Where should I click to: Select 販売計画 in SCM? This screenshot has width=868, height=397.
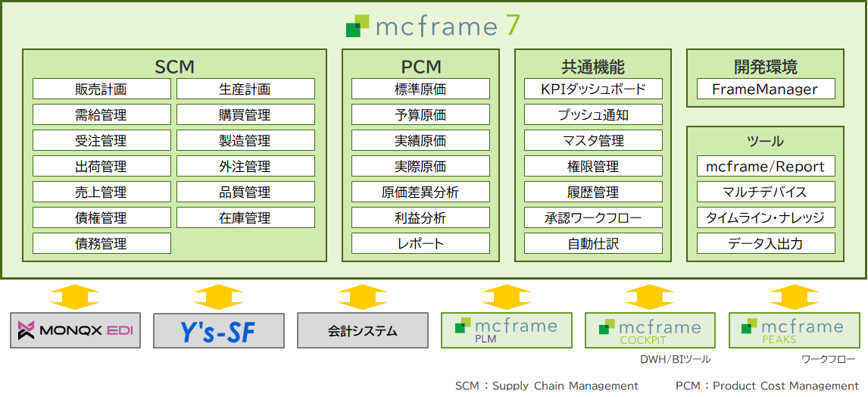click(x=101, y=89)
